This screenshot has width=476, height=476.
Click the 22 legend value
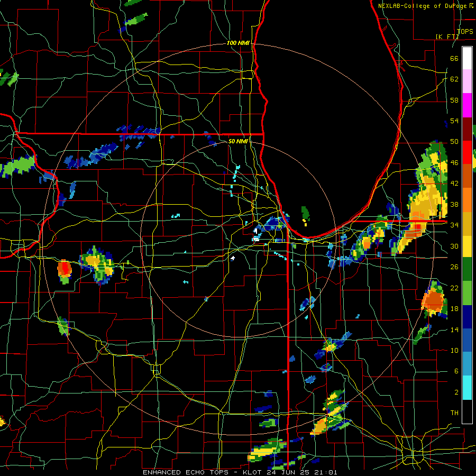454,288
